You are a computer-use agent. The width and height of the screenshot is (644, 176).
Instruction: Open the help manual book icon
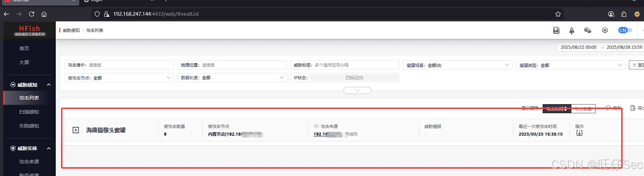click(x=556, y=30)
